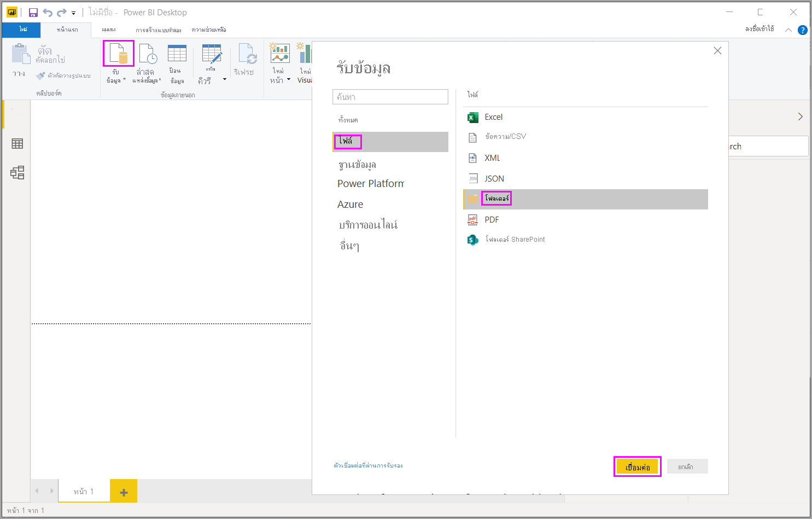812x519 pixels.
Task: Add a new page with plus button
Action: pos(124,492)
